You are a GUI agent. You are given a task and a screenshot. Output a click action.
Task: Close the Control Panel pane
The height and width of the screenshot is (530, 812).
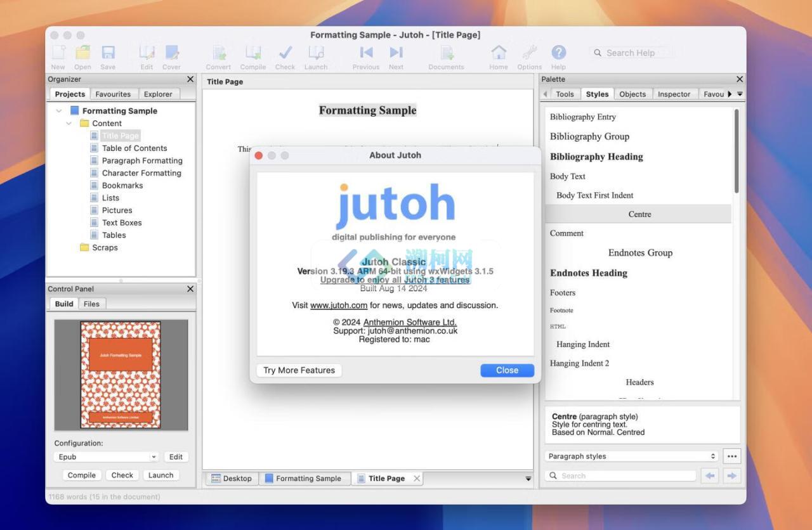tap(190, 288)
